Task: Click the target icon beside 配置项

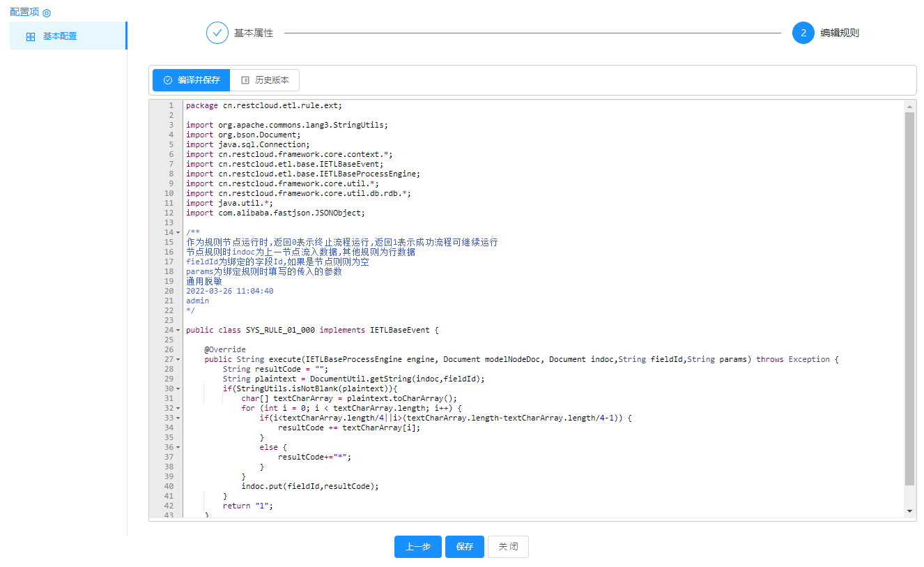Action: (x=47, y=13)
